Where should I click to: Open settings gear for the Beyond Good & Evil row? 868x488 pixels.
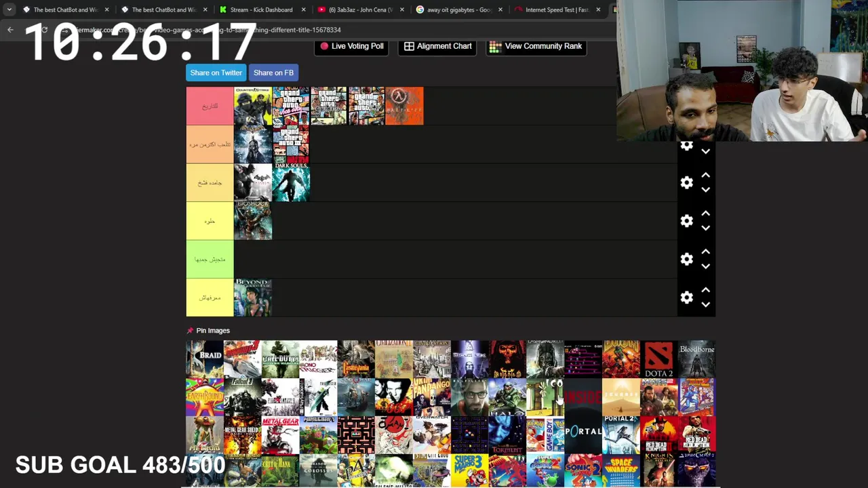click(x=687, y=298)
